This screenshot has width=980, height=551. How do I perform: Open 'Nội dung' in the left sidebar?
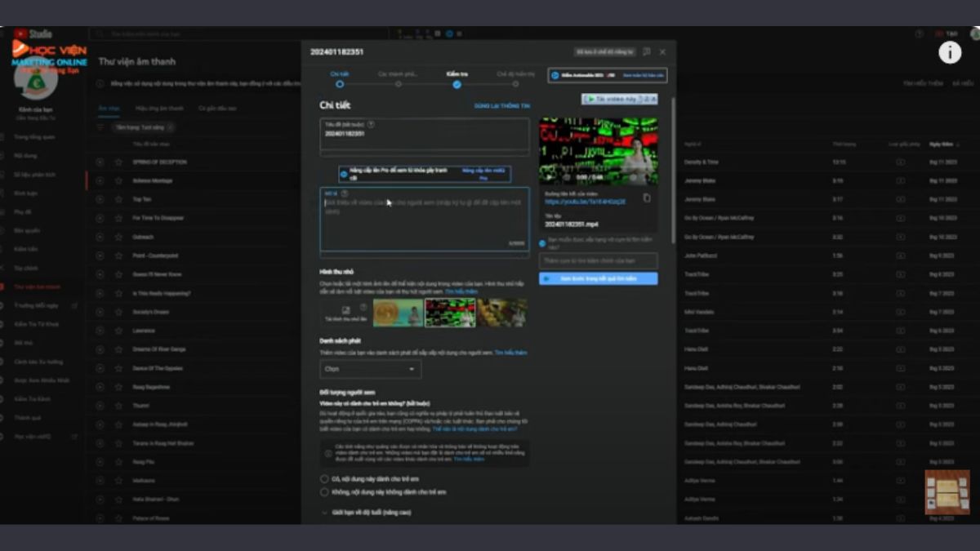click(25, 155)
